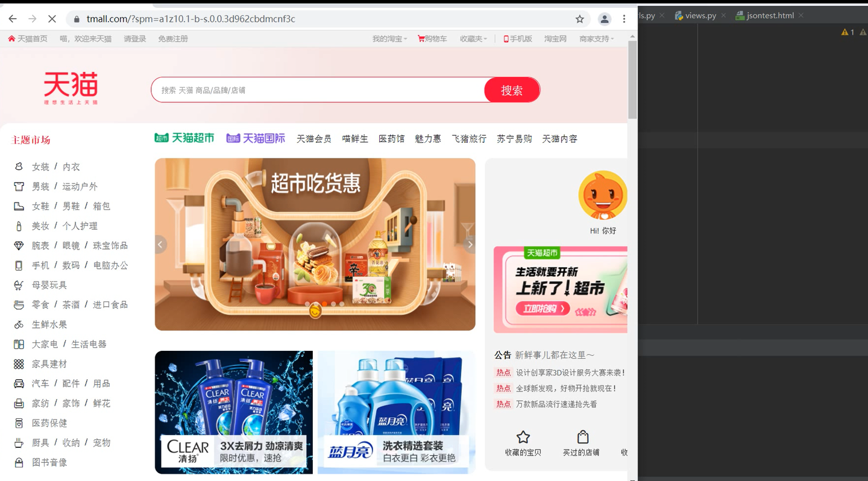The height and width of the screenshot is (481, 868).
Task: Focus the 天猫 search input field
Action: click(x=318, y=90)
